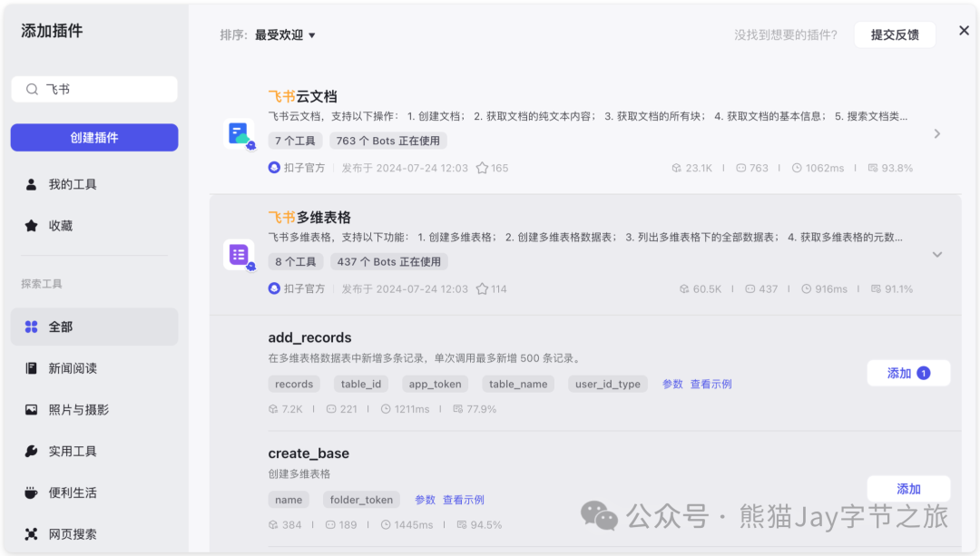980x556 pixels.
Task: Click the 7 个工具 tag
Action: [x=295, y=141]
